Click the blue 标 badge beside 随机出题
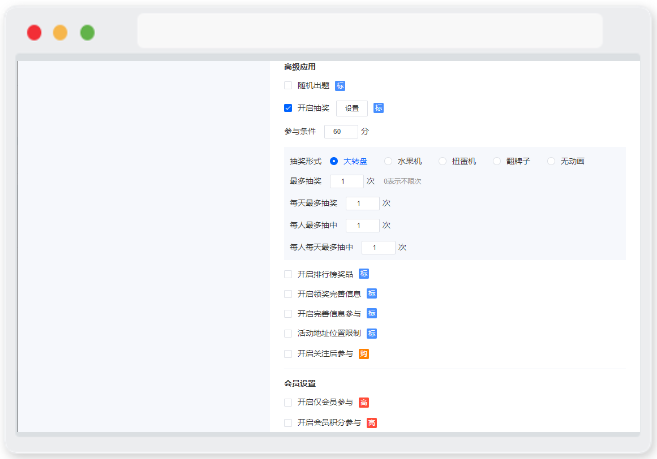The image size is (657, 459). point(340,86)
